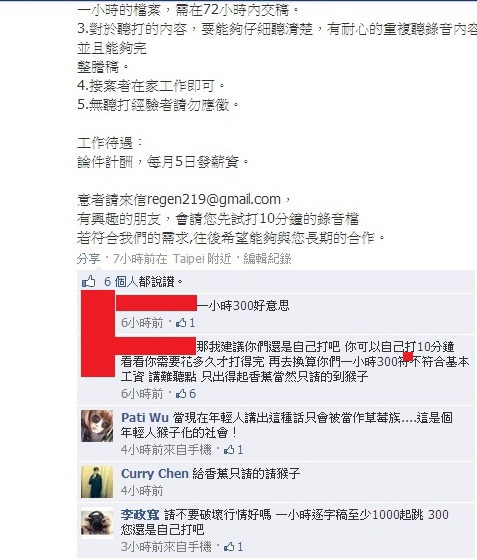Image resolution: width=477 pixels, height=560 pixels.
Task: Open Pati Wu's profile picture
Action: pyautogui.click(x=97, y=426)
